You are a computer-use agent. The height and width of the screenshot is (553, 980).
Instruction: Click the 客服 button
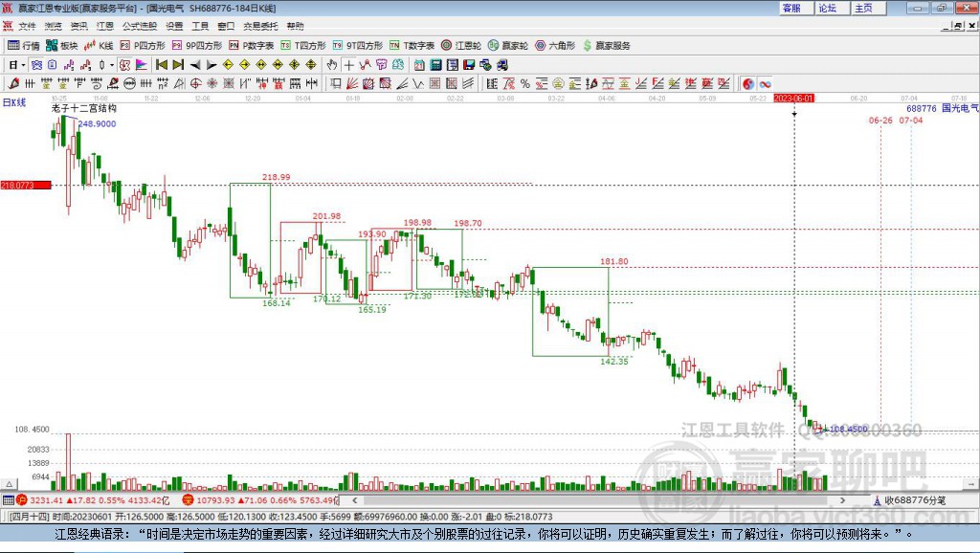click(795, 8)
